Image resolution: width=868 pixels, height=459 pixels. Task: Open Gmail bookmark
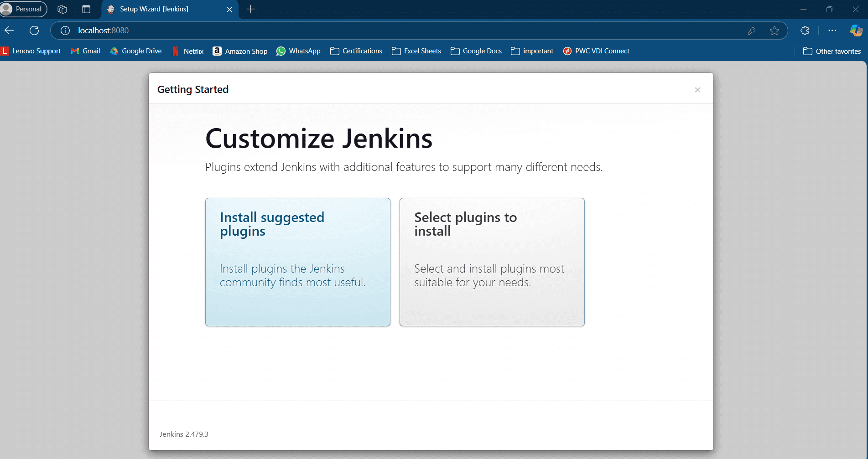click(x=85, y=51)
